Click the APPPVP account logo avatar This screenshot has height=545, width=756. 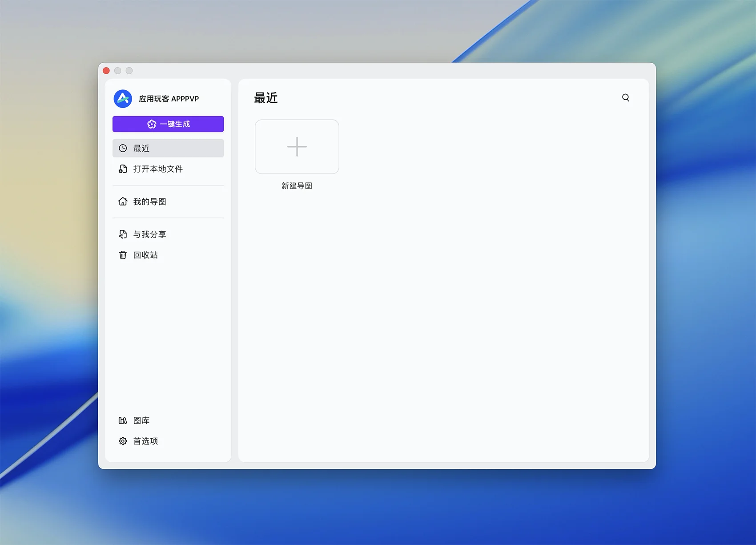(123, 99)
